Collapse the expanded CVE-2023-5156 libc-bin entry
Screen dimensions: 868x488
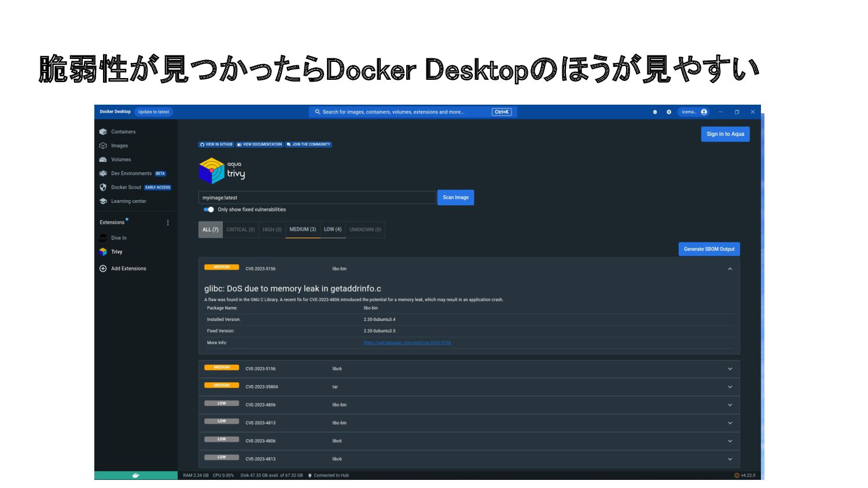point(730,269)
